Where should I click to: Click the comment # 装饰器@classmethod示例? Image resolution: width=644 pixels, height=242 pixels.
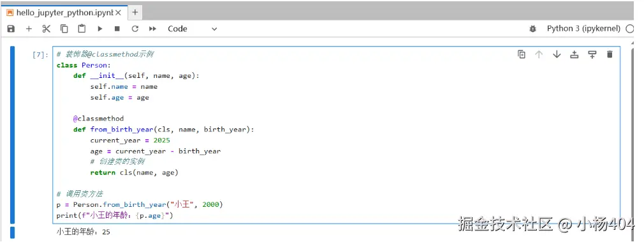pyautogui.click(x=105, y=54)
